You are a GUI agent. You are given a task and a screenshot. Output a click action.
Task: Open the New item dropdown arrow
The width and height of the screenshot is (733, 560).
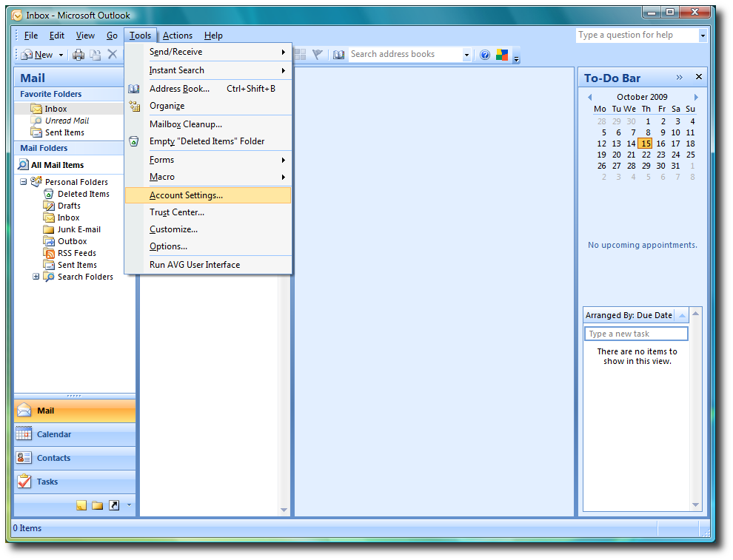click(61, 55)
